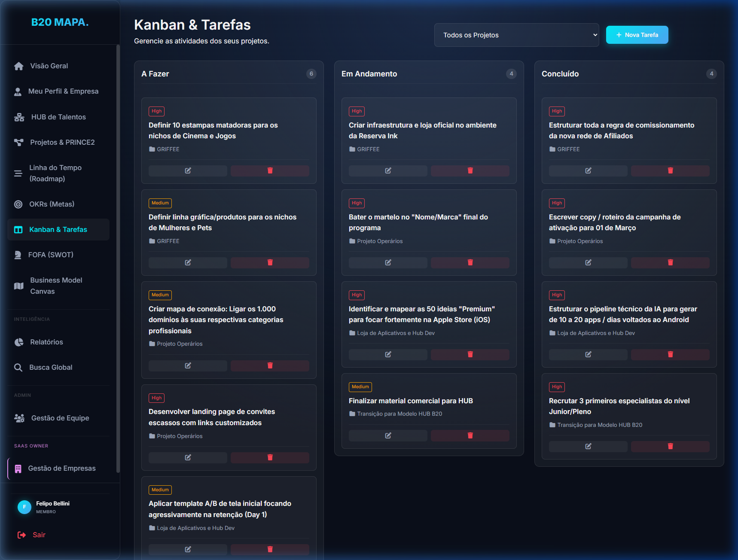The image size is (738, 560).
Task: Delete 'Criar infraestrutura e loja oficial' task
Action: 470,170
